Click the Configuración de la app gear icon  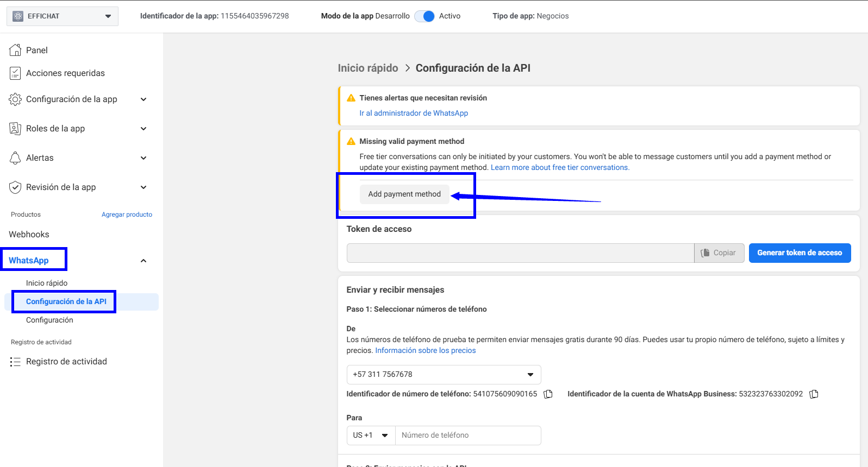click(x=15, y=99)
